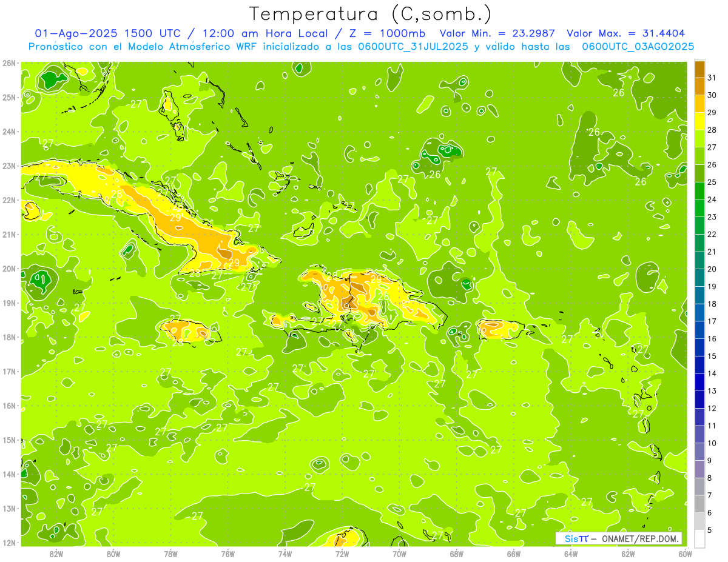Click the 80W longitude axis label

(113, 554)
